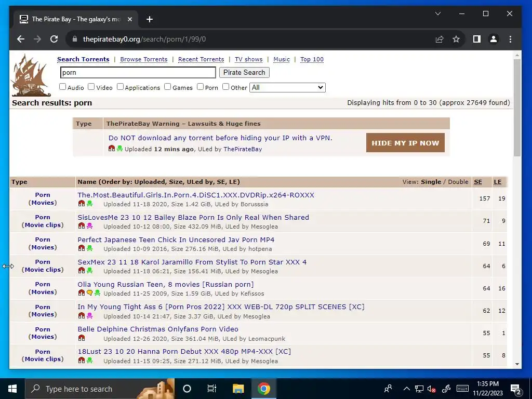
Task: Click magnet icon in hotpena's upload row
Action: [x=82, y=248]
